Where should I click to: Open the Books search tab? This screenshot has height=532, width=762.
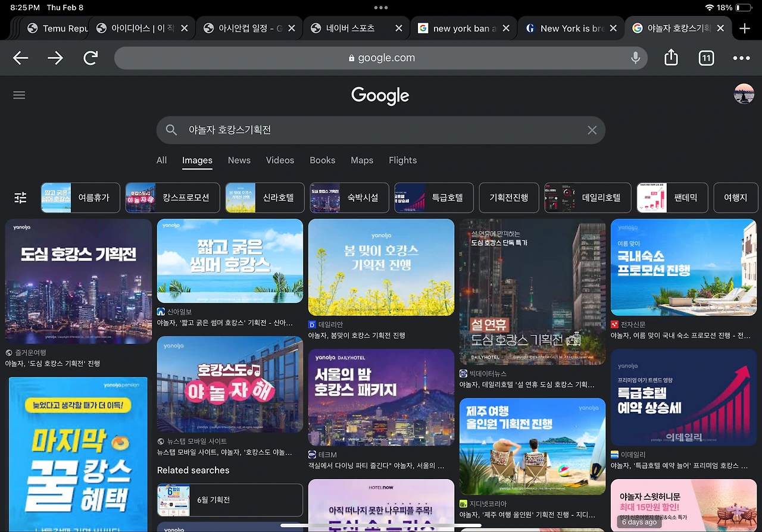[322, 160]
